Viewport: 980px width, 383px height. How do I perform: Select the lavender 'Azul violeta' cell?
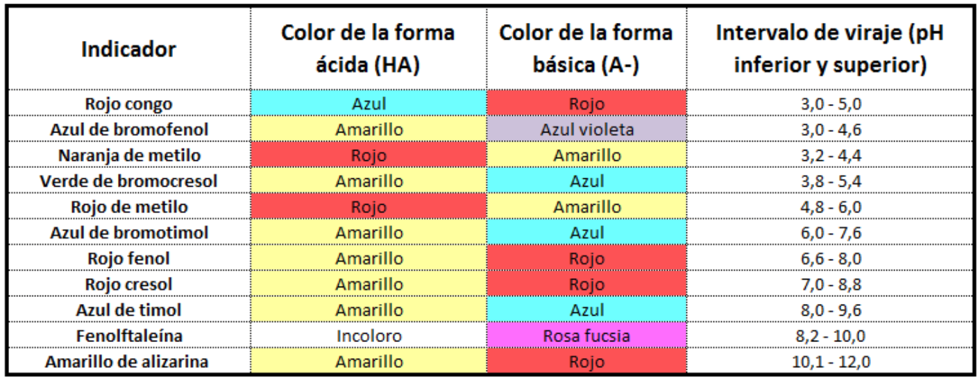click(586, 130)
